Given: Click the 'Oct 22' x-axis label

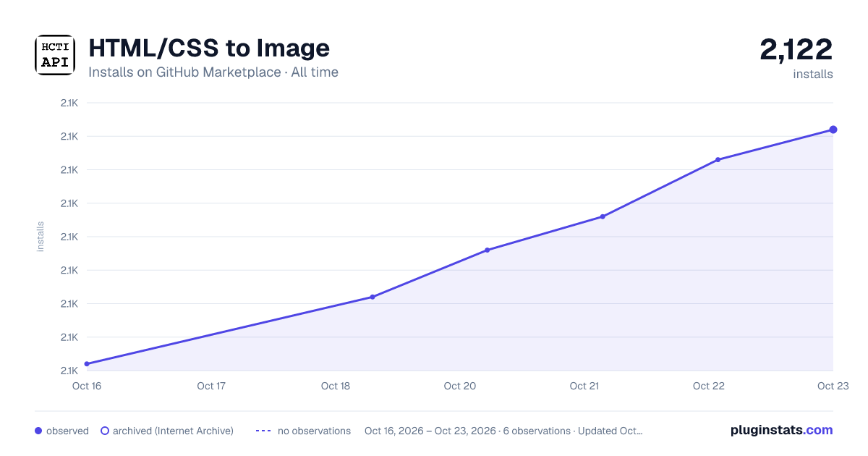Looking at the screenshot, I should 709,386.
